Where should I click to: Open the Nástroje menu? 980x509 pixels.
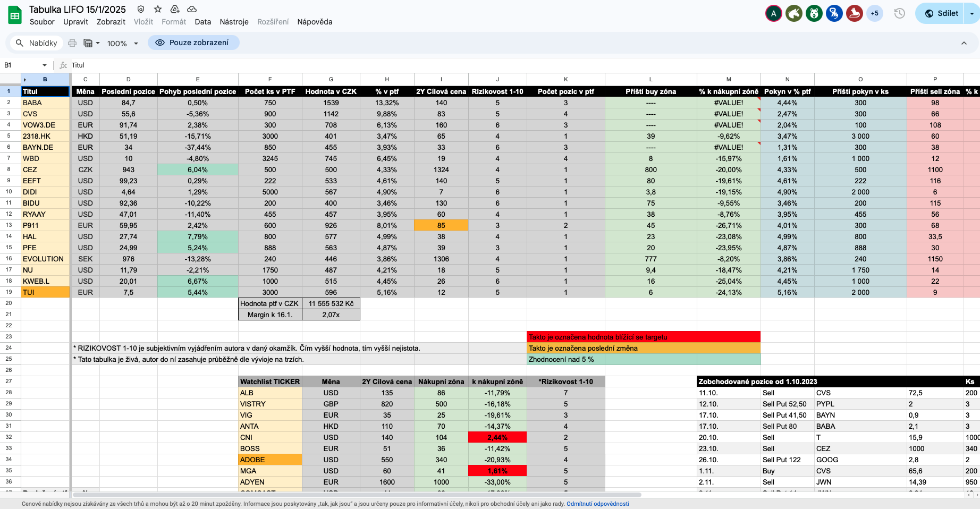click(234, 22)
